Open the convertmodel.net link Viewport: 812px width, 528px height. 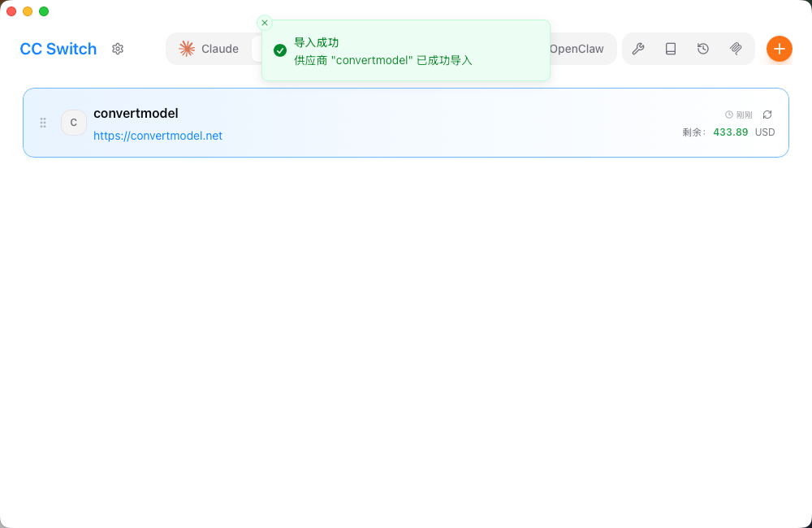(x=158, y=136)
